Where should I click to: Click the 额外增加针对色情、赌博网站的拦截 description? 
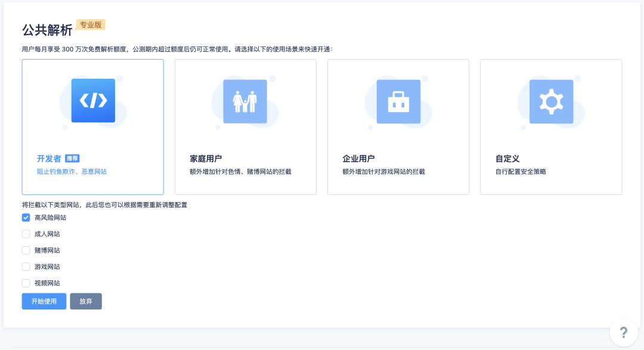[240, 172]
